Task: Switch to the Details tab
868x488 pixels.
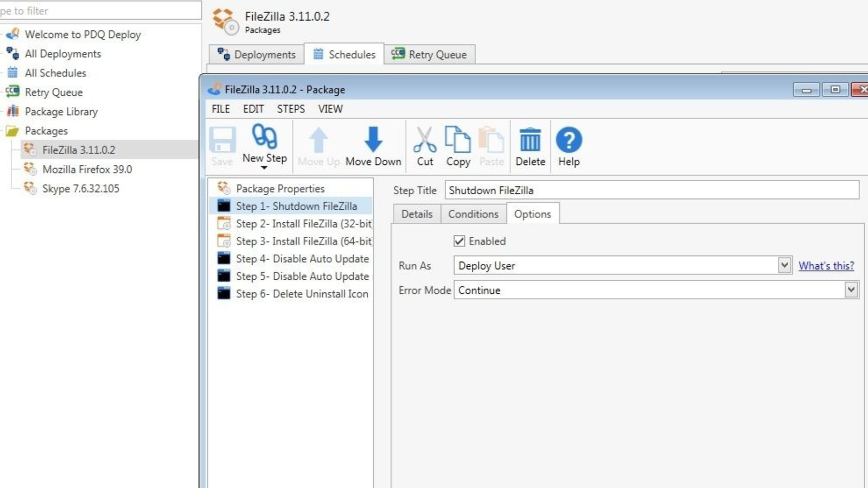Action: [417, 214]
